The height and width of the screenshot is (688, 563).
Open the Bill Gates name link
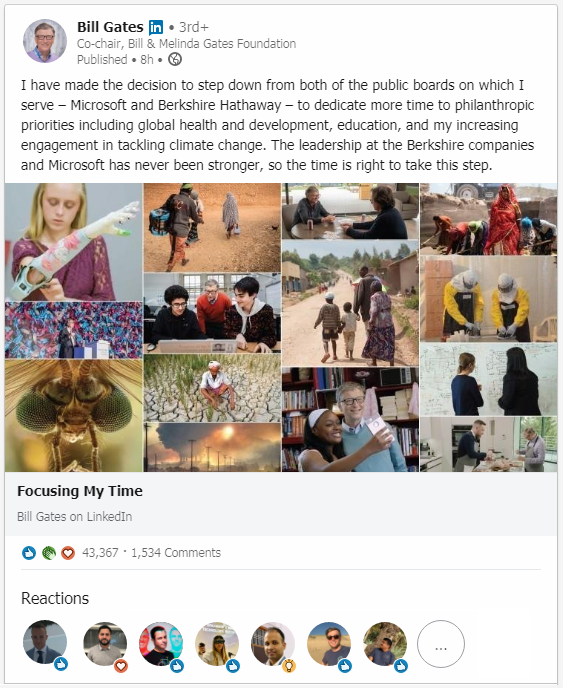point(110,27)
